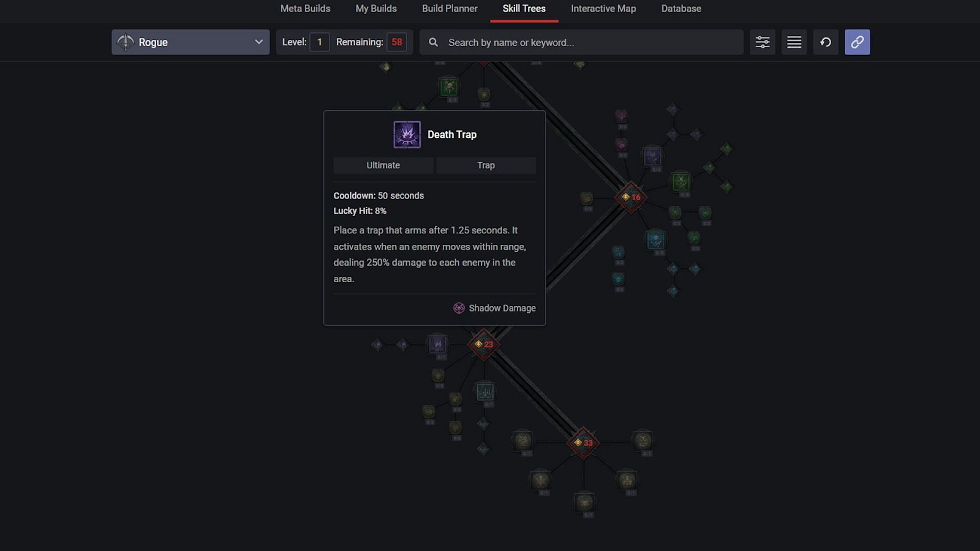Open the filter sliders settings icon

click(763, 42)
